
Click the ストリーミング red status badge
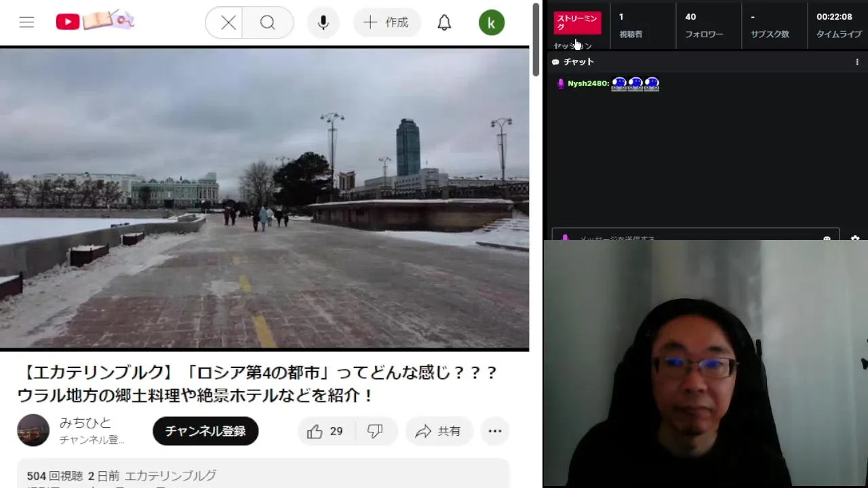(x=577, y=23)
